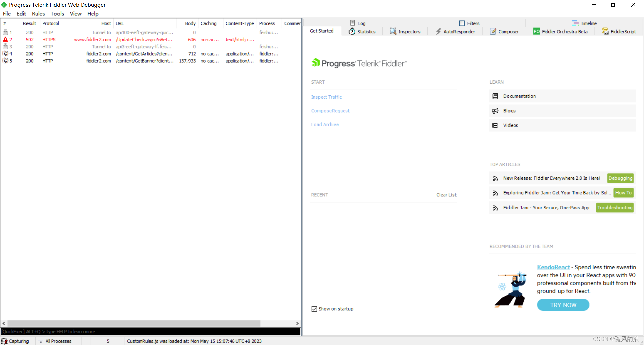
Task: Select the /UpdateCheck.aspx URL cell
Action: pyautogui.click(x=144, y=39)
